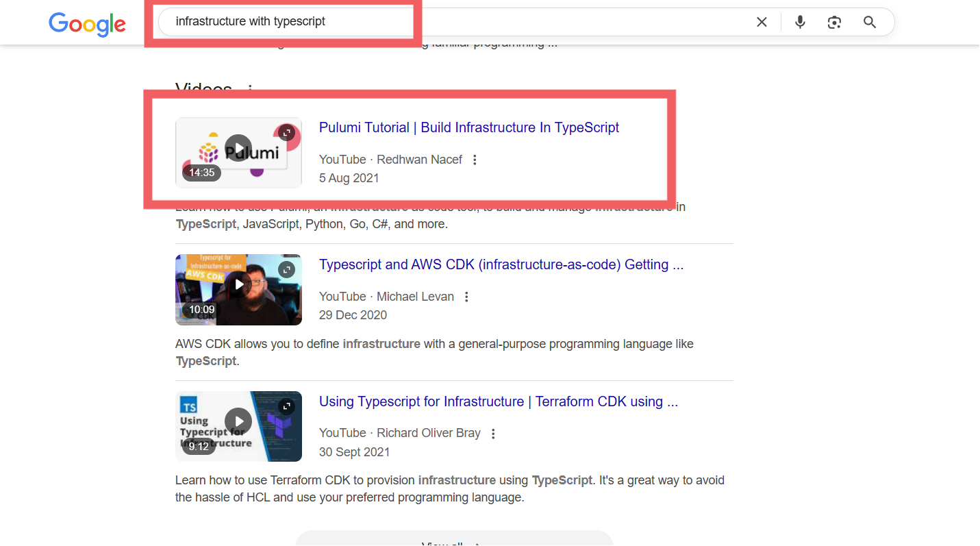Open Google Lens image search icon
This screenshot has width=980, height=546.
tap(834, 22)
